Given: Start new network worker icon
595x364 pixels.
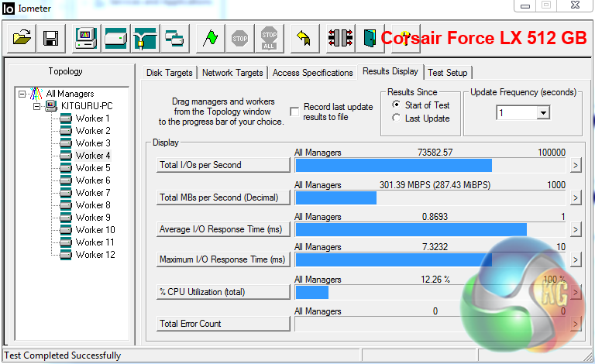Looking at the screenshot, I should [x=145, y=38].
